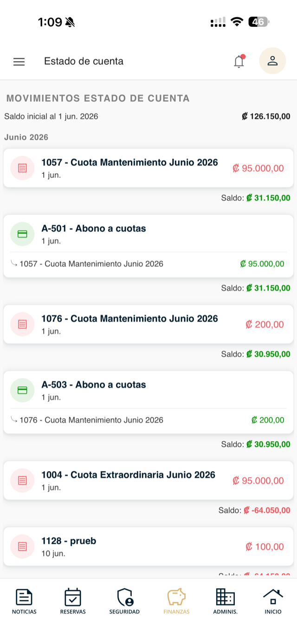Tap the green card icon for A-501
The image size is (297, 644).
click(22, 234)
